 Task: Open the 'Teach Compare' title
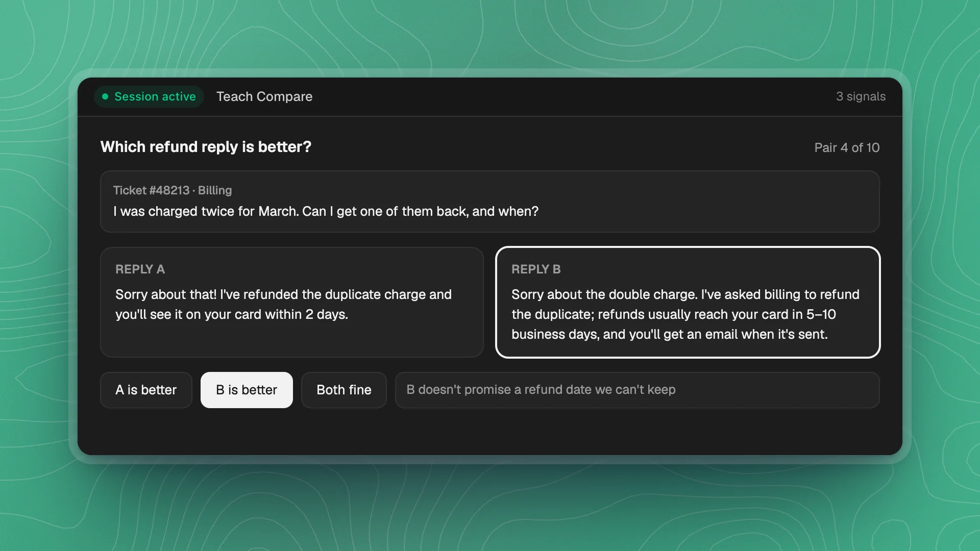(264, 96)
